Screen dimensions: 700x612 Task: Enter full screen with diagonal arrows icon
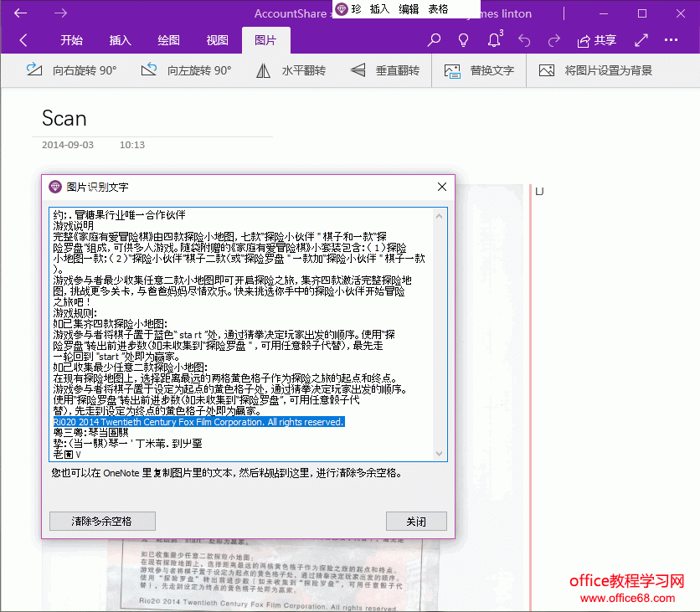[x=641, y=40]
